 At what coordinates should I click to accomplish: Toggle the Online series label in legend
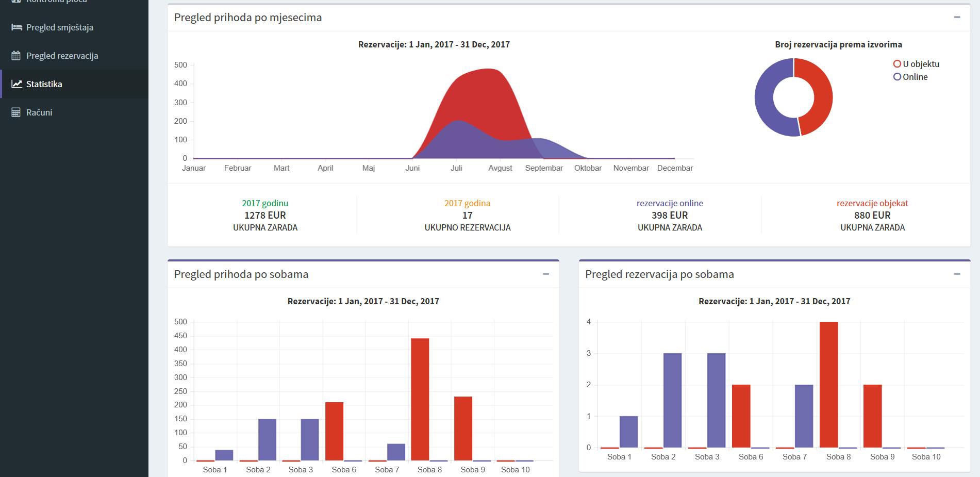click(x=915, y=77)
